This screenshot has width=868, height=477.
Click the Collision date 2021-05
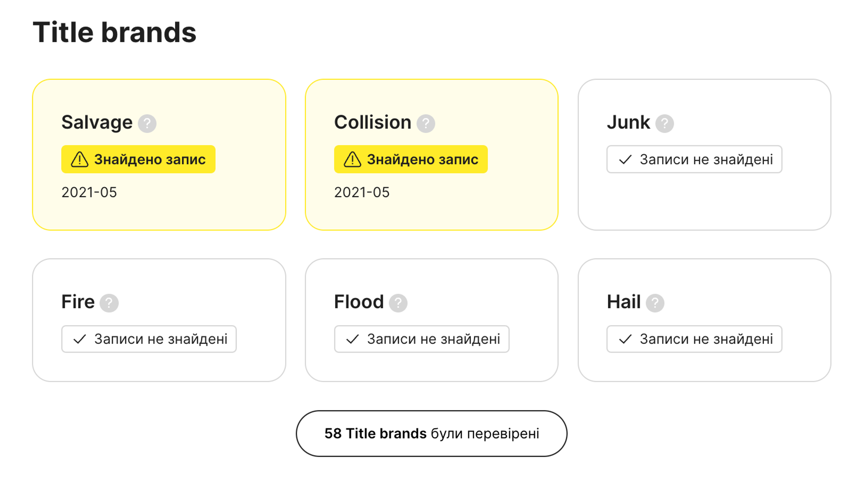click(x=362, y=192)
